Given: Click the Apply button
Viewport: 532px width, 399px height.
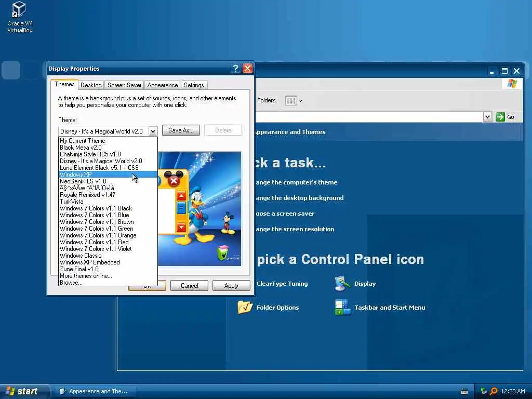Looking at the screenshot, I should (231, 286).
